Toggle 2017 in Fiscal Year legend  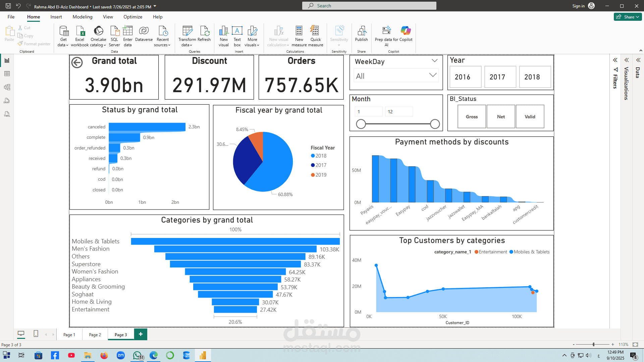319,165
